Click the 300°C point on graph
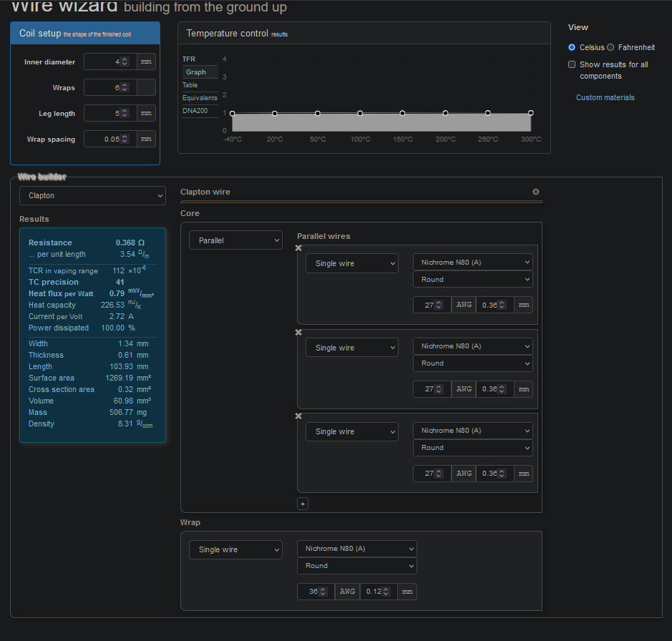This screenshot has height=641, width=672. coord(530,113)
